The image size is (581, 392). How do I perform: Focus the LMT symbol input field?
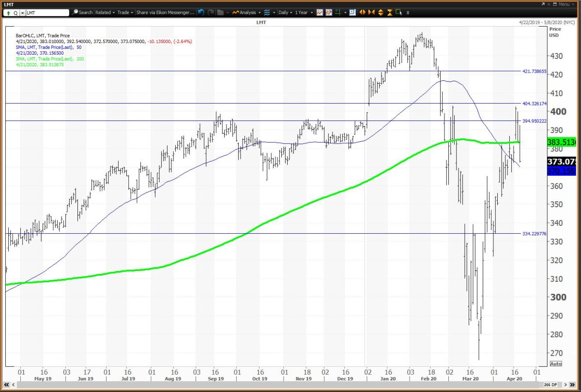pyautogui.click(x=47, y=13)
